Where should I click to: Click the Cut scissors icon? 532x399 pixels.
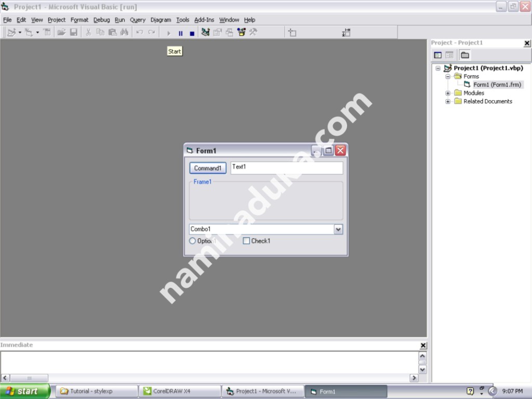(88, 32)
